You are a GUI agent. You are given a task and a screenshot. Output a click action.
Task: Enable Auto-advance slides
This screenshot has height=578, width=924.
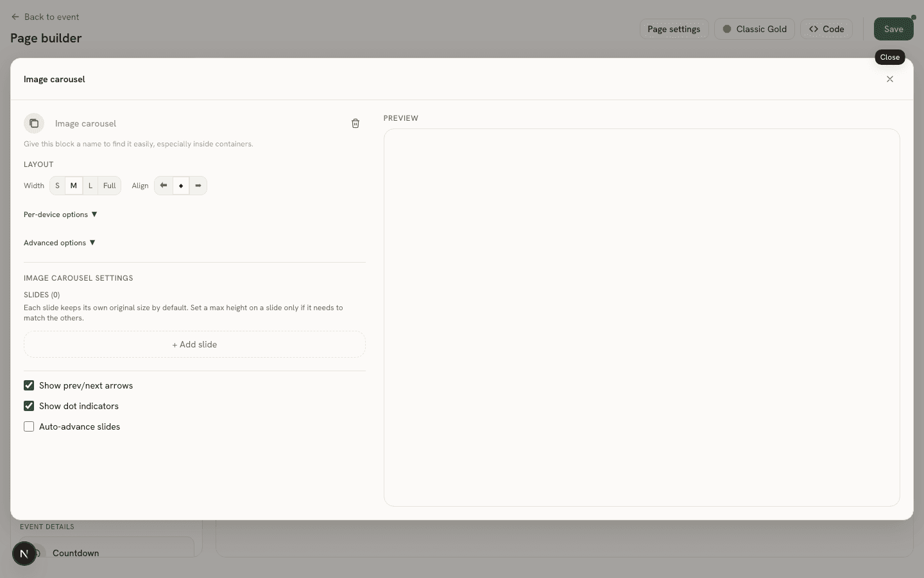pos(29,426)
